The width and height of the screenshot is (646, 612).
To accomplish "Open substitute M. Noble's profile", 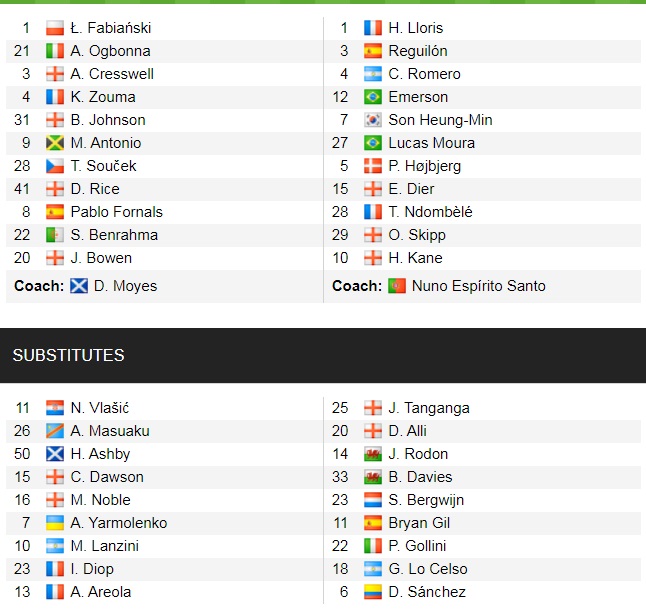I will click(101, 500).
